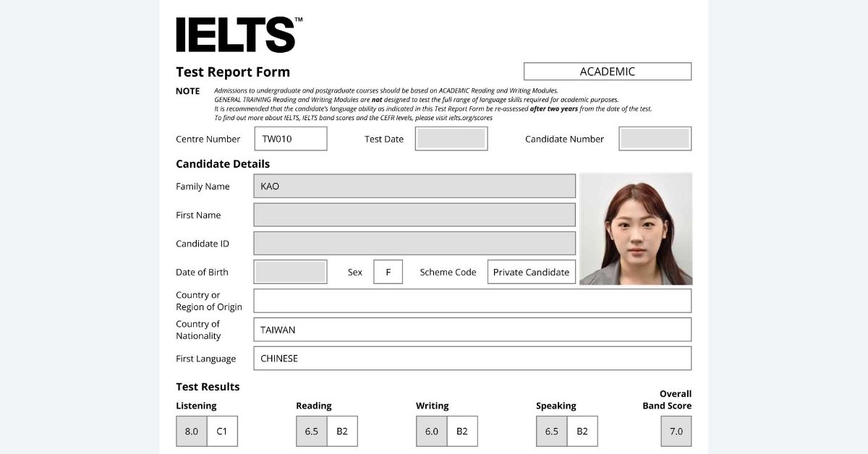The image size is (868, 454).
Task: Click the empty First Name field
Action: point(414,215)
